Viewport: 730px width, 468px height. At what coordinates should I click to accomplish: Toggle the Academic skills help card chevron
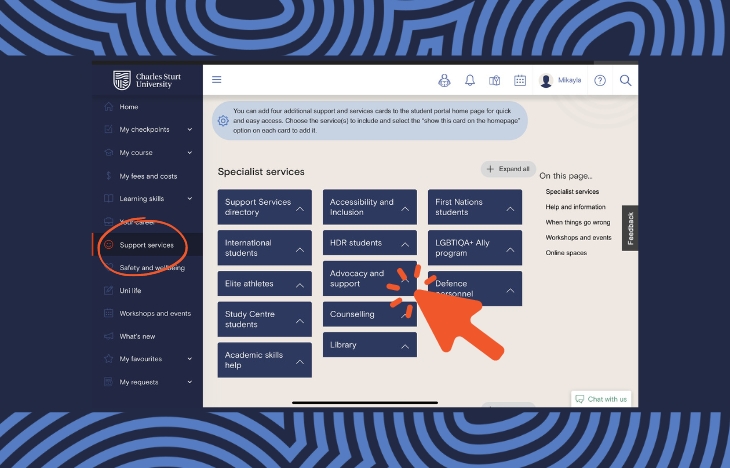[300, 362]
